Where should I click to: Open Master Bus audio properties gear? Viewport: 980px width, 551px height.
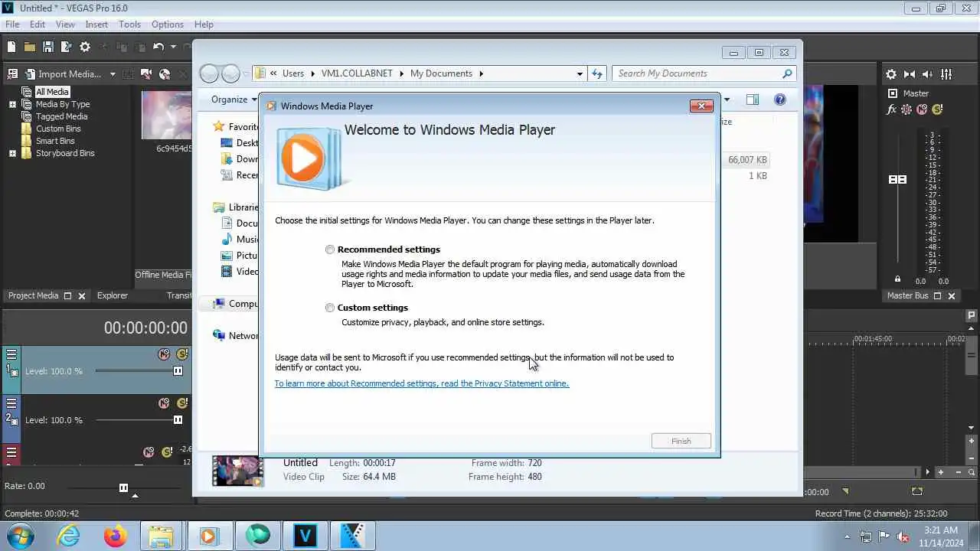(x=891, y=74)
